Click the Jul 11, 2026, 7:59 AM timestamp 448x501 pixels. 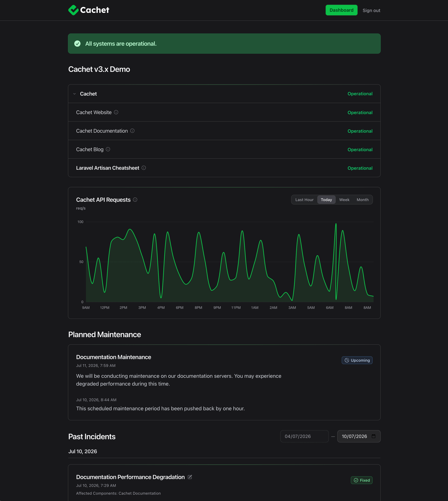96,366
